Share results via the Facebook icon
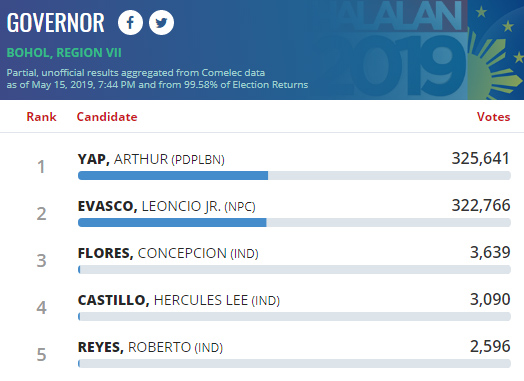The image size is (524, 381). tap(130, 23)
